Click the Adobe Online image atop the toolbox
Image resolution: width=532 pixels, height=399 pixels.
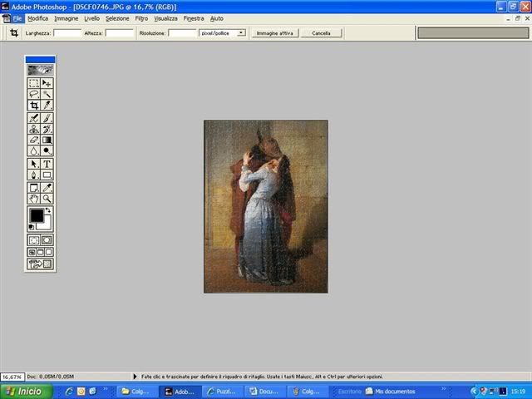tap(40, 70)
